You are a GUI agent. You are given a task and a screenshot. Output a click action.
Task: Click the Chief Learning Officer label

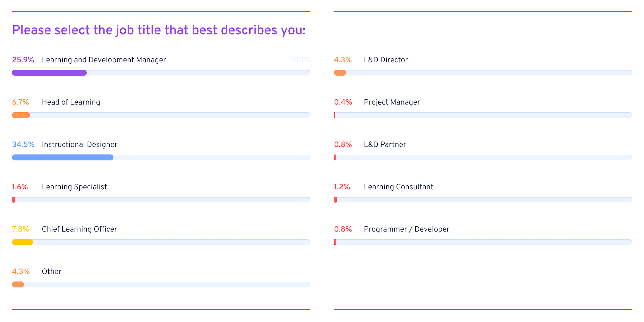(79, 229)
